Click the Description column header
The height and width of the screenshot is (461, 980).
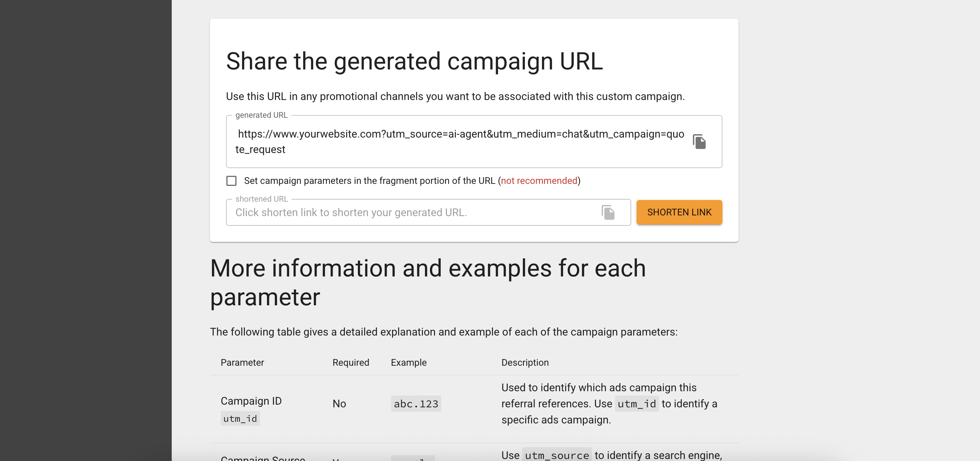(x=525, y=362)
